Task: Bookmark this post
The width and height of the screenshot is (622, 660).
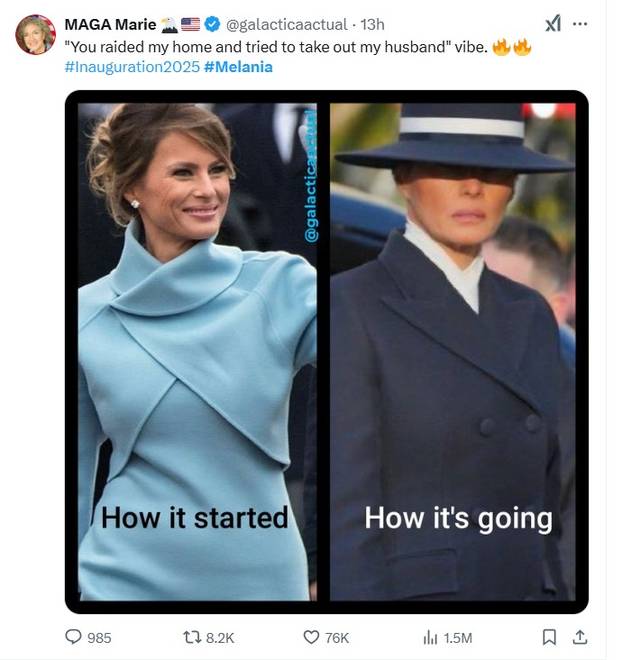Action: click(549, 636)
